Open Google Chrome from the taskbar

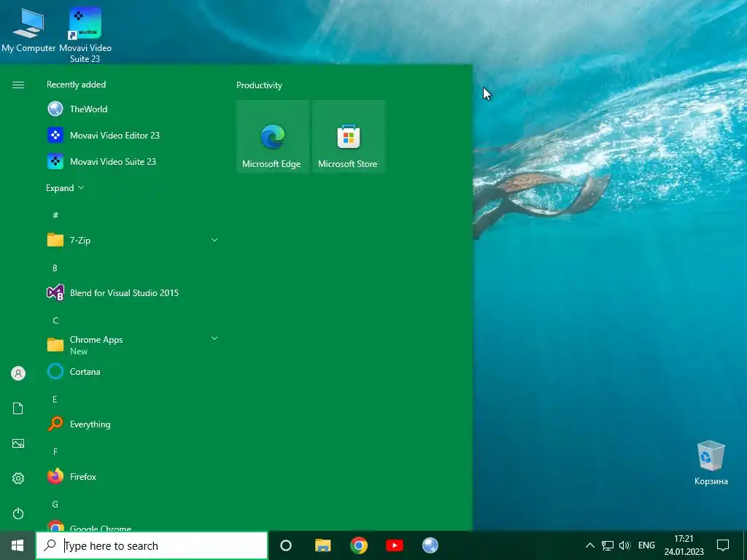[x=359, y=545]
